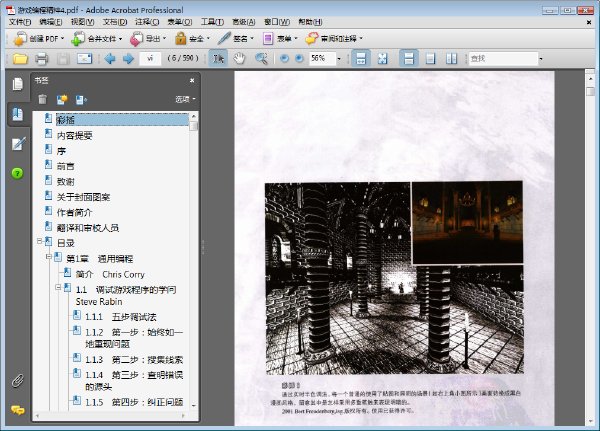Enable scrolling page mode left of the fit-page icon
Viewport: 600px width, 431px height.
click(x=361, y=58)
